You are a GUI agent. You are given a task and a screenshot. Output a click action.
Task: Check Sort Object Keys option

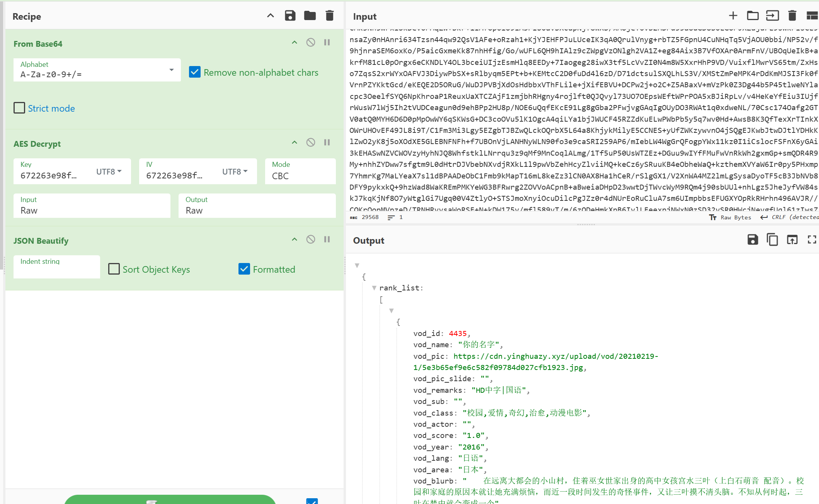[114, 269]
